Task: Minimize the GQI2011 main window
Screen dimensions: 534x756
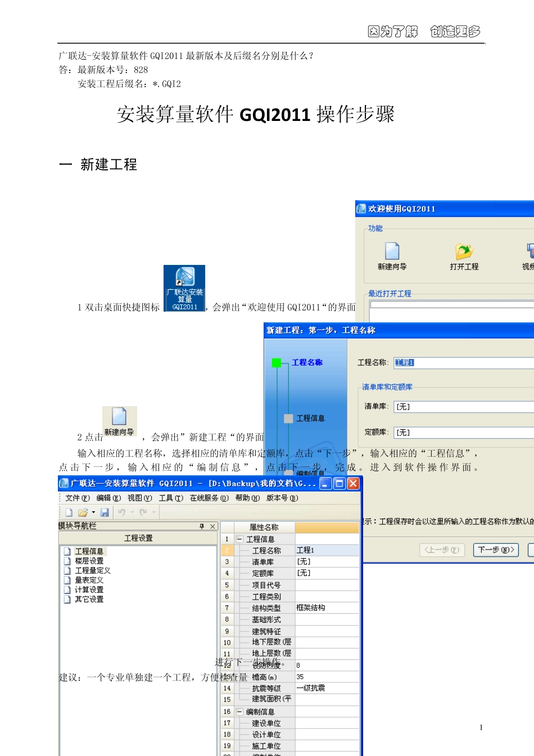Action: (325, 483)
